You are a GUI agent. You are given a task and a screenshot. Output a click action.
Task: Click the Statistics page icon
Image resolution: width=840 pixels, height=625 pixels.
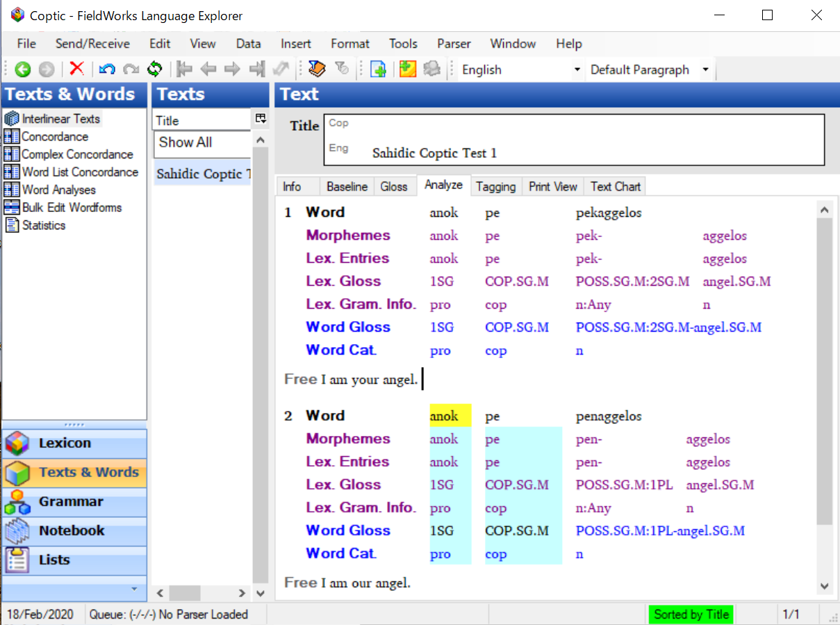point(12,225)
